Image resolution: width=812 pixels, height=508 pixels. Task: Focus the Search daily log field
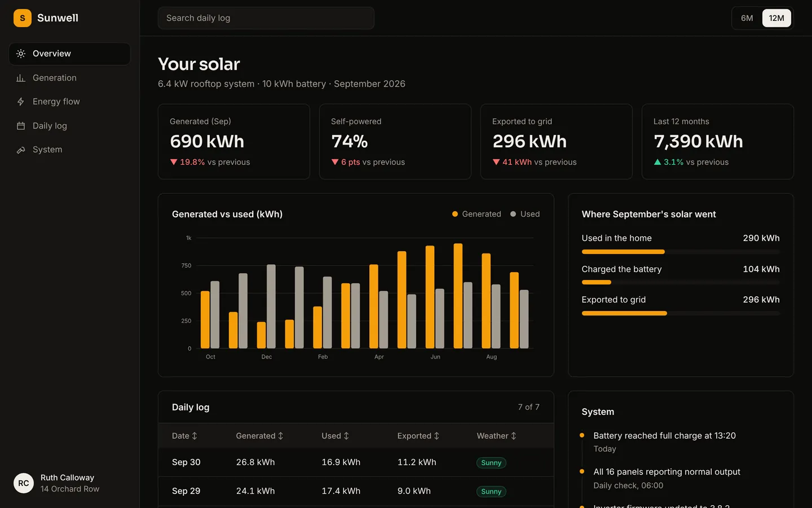point(266,18)
